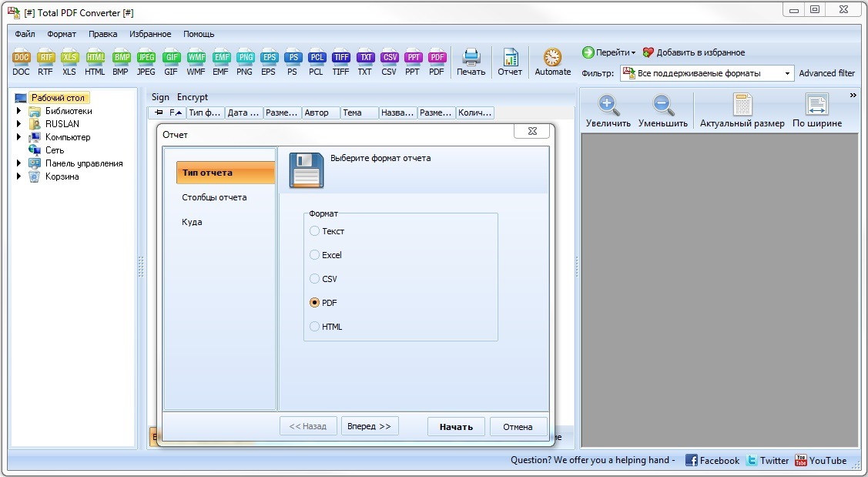Click the CSV toolbar format icon
Viewport: 868px width, 477px height.
(389, 62)
